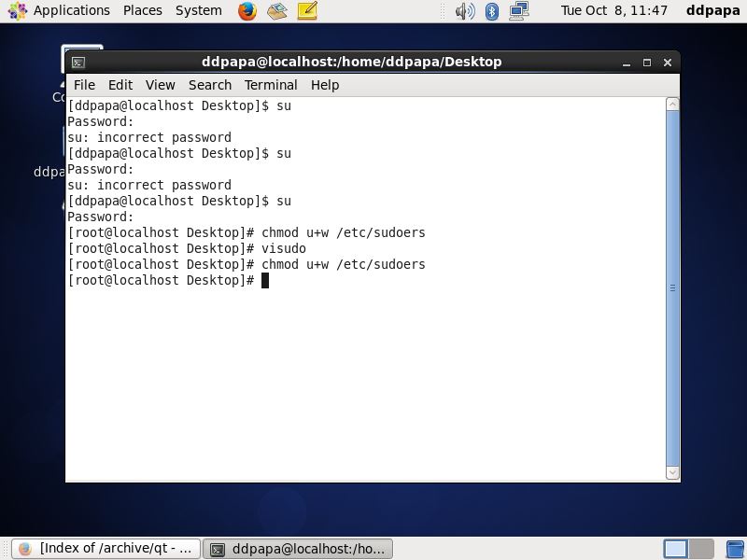Open the Places menu
747x560 pixels.
coord(142,10)
